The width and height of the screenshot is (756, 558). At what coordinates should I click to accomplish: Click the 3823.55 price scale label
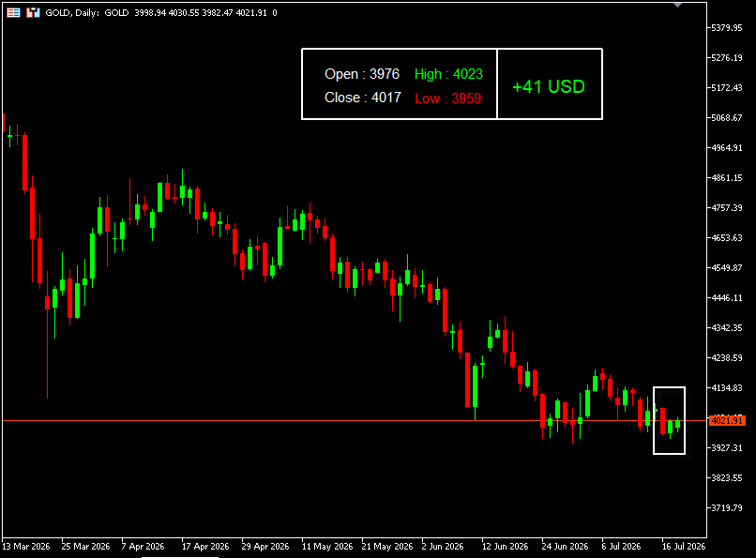pyautogui.click(x=727, y=478)
